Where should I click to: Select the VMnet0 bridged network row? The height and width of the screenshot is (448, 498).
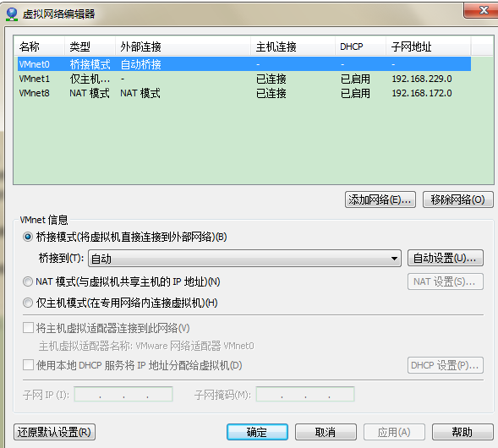[x=244, y=64]
